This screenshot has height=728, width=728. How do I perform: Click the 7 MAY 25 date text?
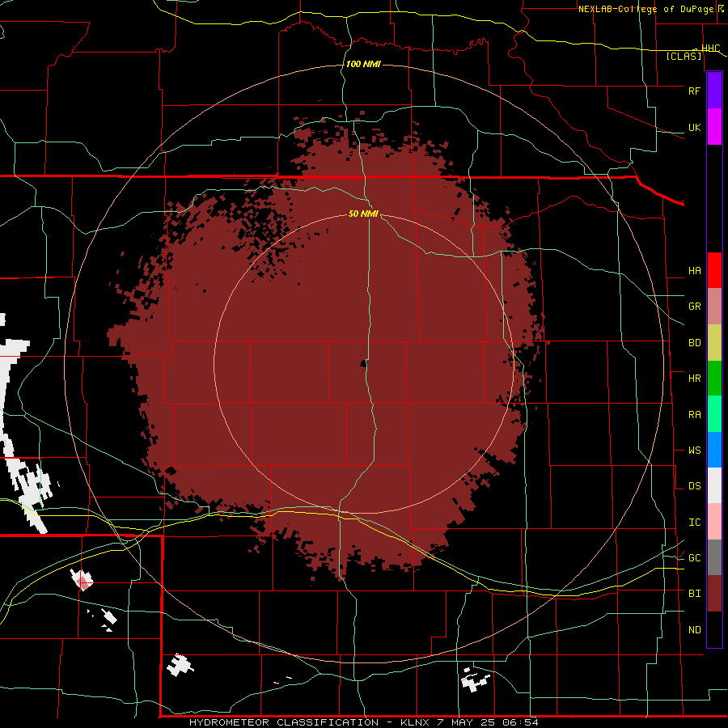[x=467, y=722]
